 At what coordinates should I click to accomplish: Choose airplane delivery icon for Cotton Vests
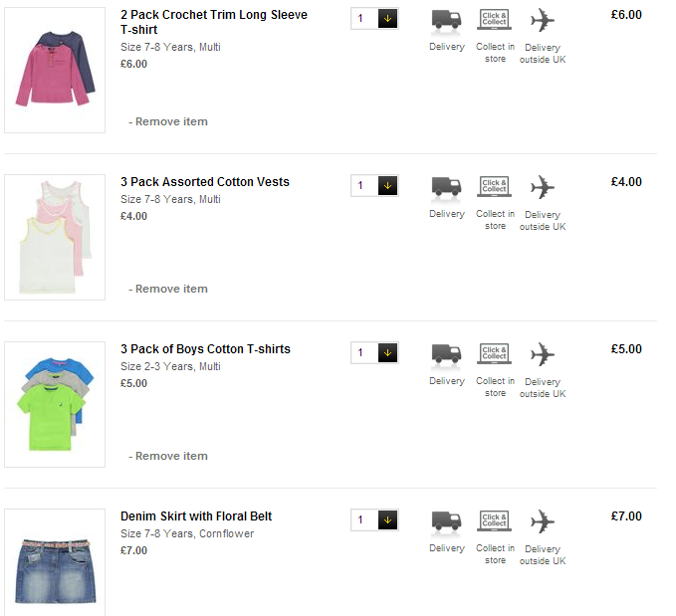click(x=542, y=187)
